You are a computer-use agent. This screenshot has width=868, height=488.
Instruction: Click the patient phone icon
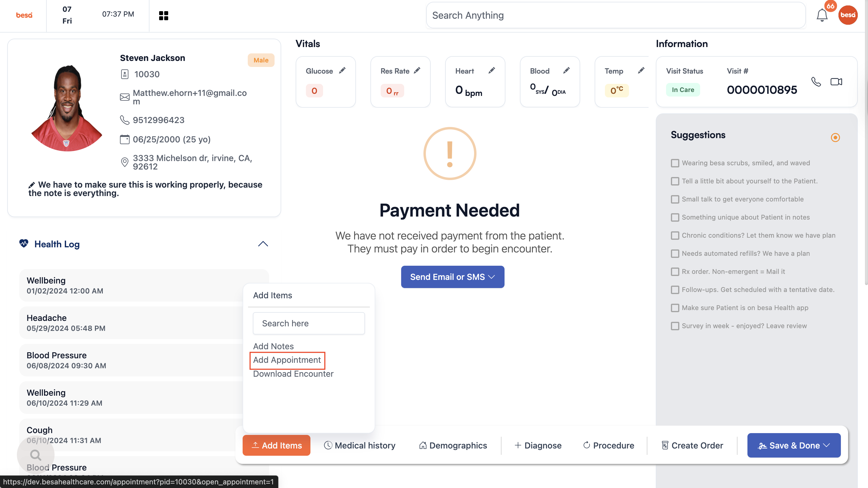coord(125,120)
